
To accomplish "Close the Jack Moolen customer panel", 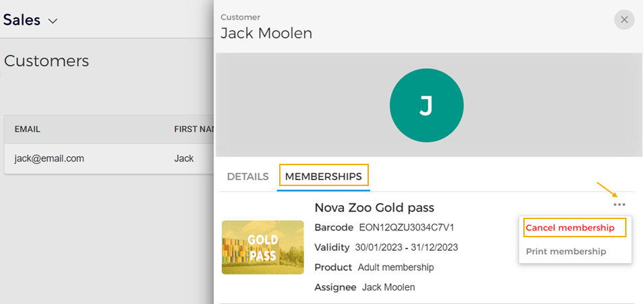I will (624, 20).
